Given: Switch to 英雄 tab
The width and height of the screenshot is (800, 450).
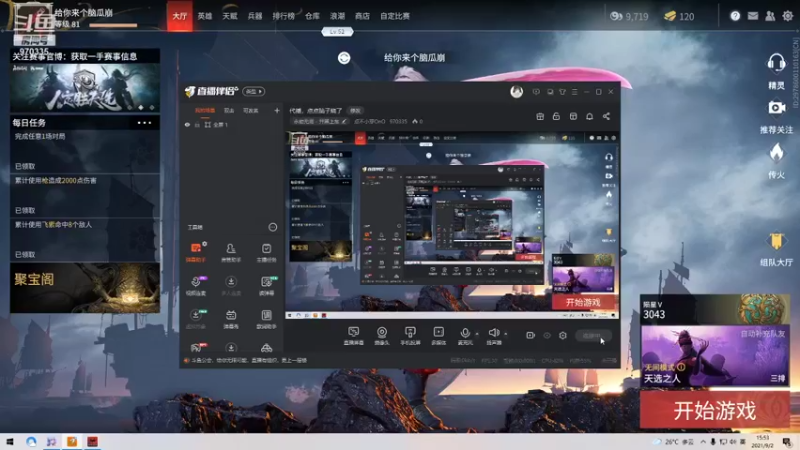Looking at the screenshot, I should 205,16.
